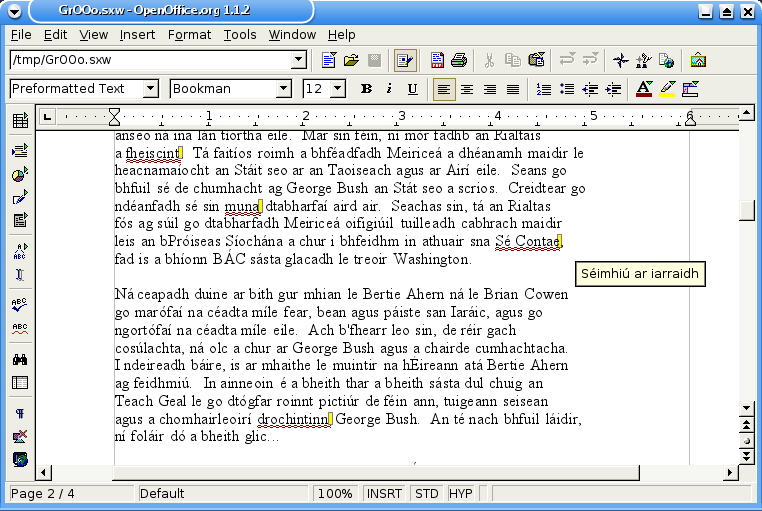Click the Save document icon
This screenshot has height=511, width=762.
click(x=374, y=60)
